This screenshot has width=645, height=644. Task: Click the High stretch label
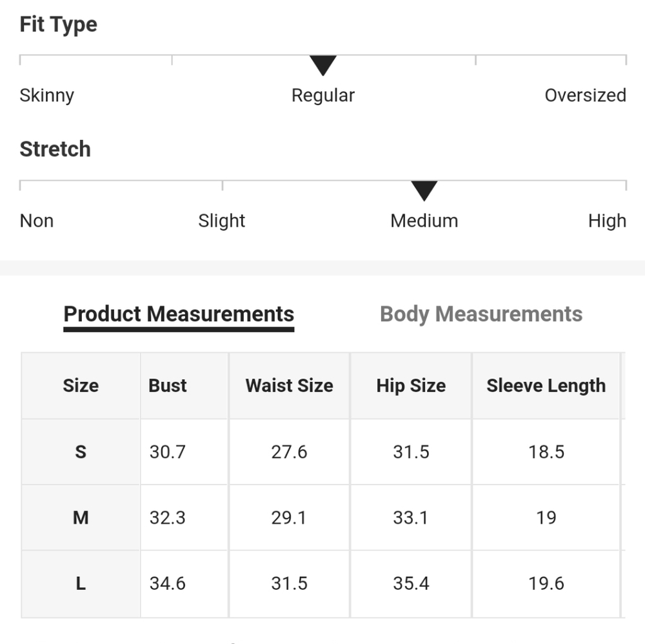coord(607,221)
